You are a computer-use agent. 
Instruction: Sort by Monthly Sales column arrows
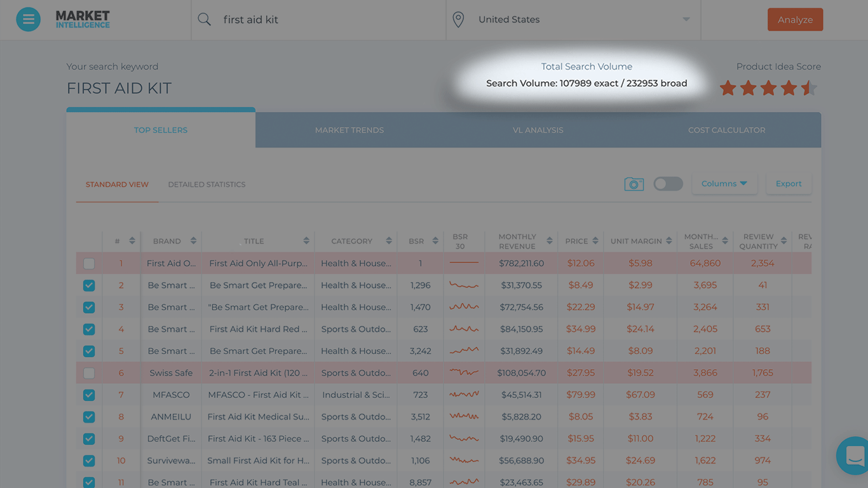(725, 241)
